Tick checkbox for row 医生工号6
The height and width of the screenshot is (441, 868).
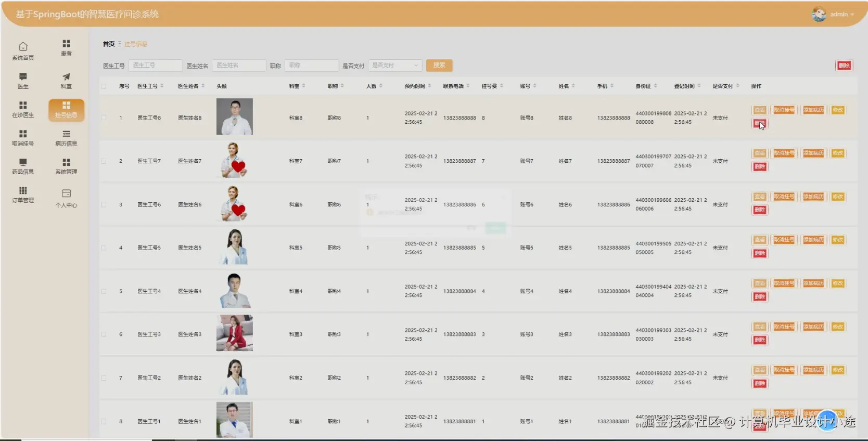click(104, 205)
